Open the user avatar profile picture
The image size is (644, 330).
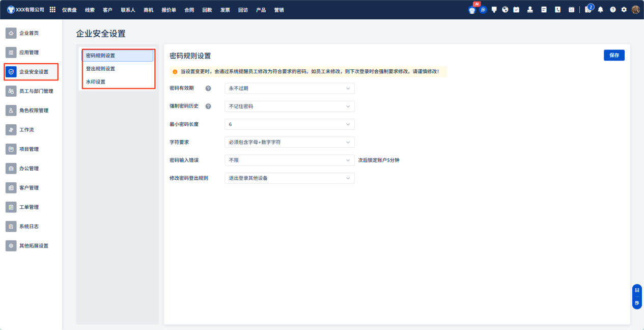click(x=635, y=10)
